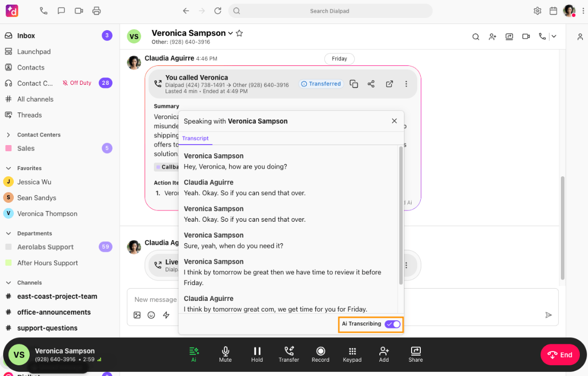This screenshot has width=588, height=376.
Task: Focus the New message input box
Action: (155, 299)
